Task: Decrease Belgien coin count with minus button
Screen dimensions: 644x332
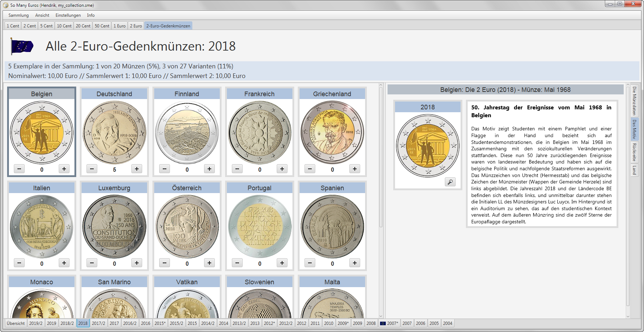Action: tap(19, 169)
